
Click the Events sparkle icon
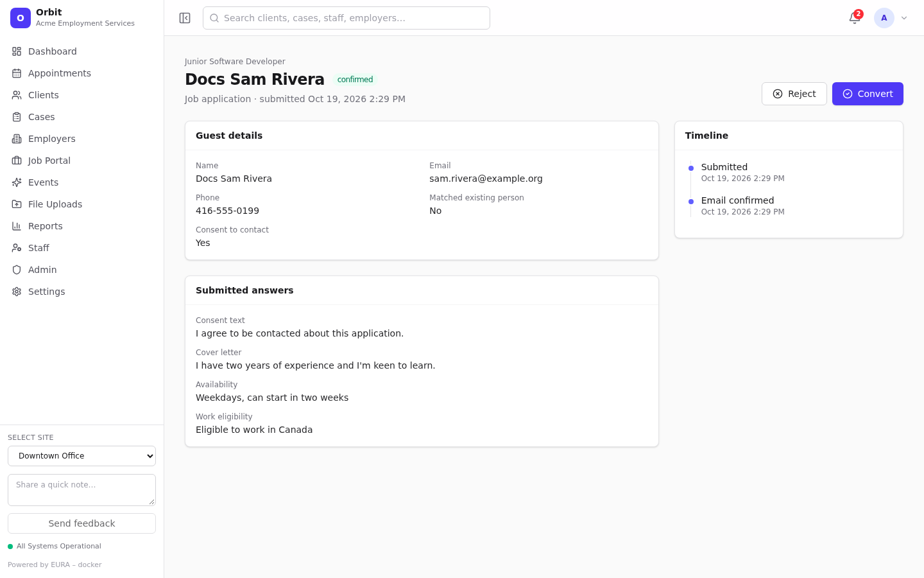pos(17,182)
